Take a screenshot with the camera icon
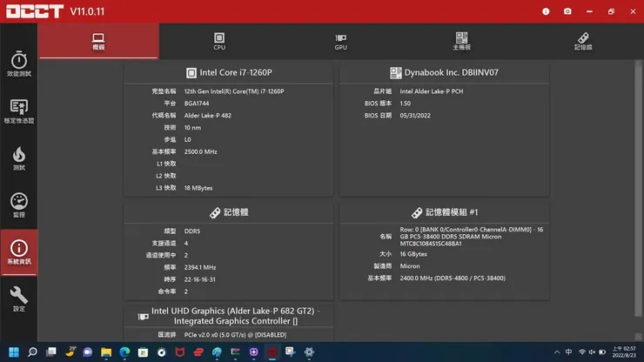 pyautogui.click(x=567, y=11)
